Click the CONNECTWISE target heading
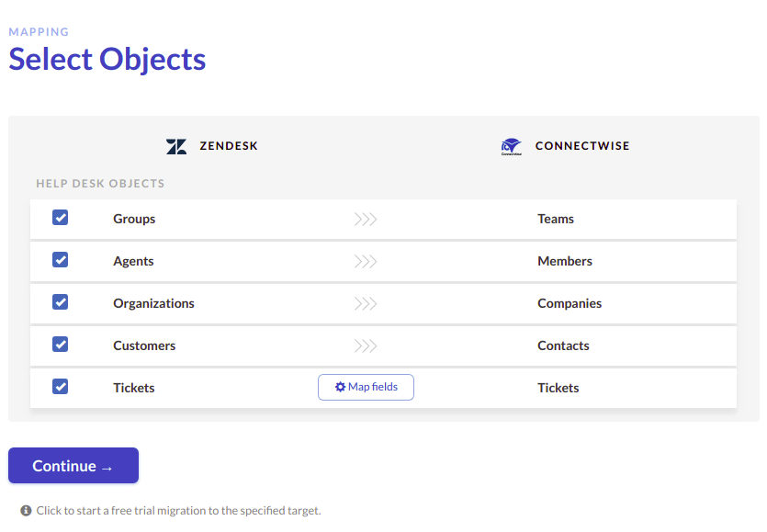 tap(582, 146)
